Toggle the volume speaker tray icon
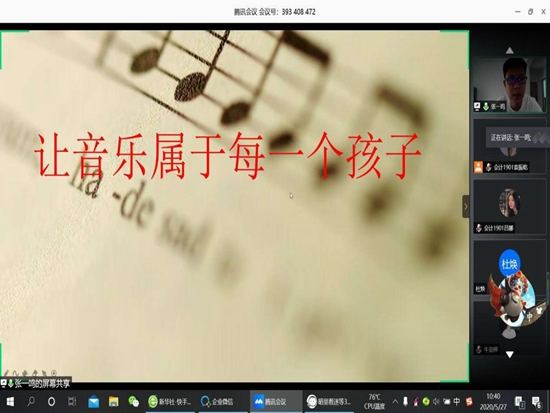This screenshot has height=413, width=550. [436, 401]
